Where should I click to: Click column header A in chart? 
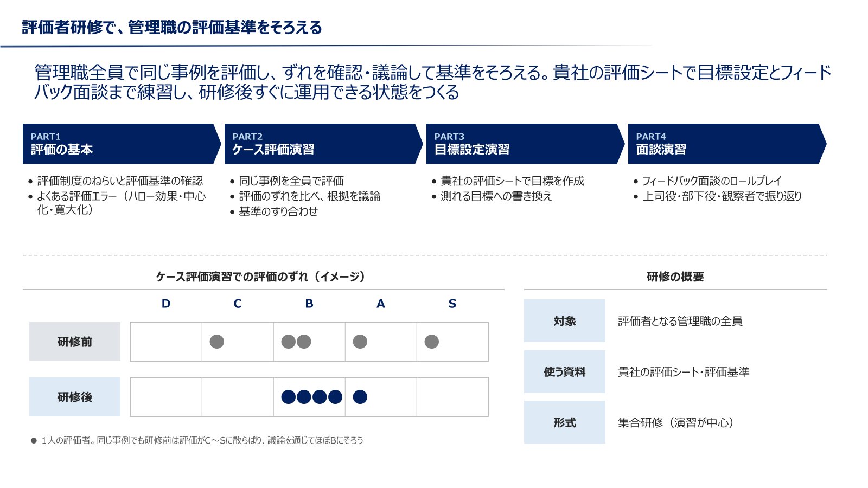(x=381, y=304)
